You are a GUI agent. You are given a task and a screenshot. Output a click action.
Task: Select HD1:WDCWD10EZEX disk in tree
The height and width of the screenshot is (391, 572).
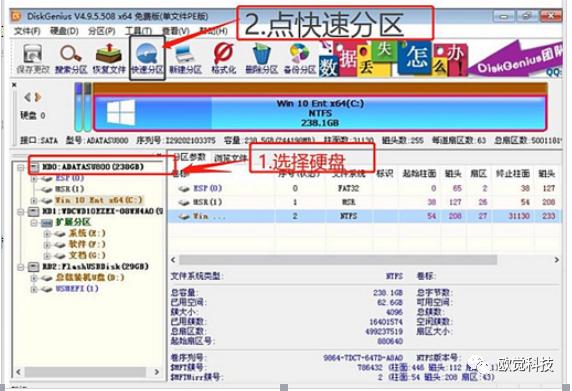103,211
